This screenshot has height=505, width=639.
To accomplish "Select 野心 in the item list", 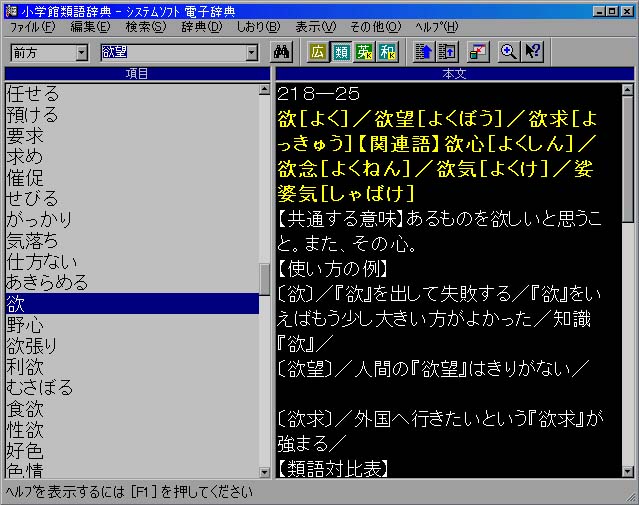I will point(25,324).
